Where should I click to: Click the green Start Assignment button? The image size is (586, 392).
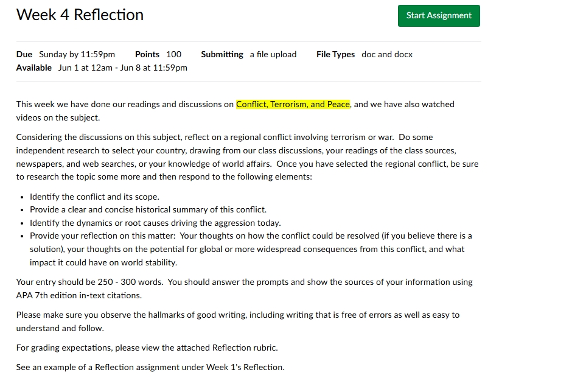[438, 16]
